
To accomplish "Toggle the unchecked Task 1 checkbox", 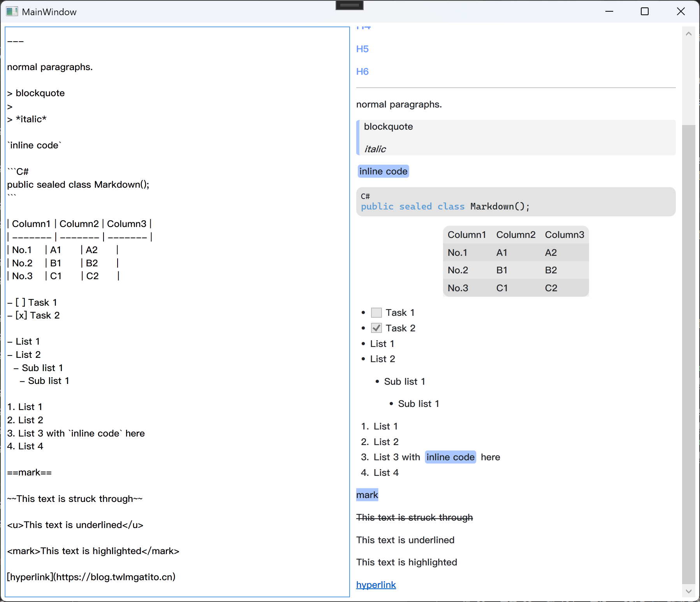I will (x=376, y=313).
